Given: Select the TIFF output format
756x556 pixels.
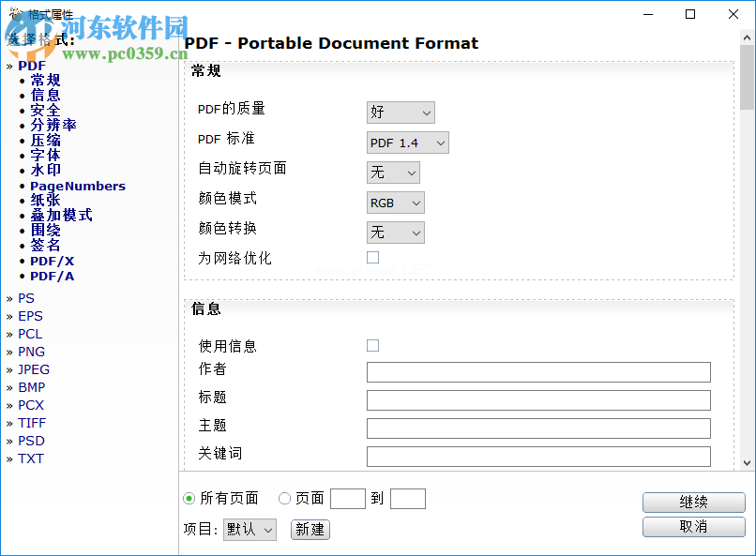Looking at the screenshot, I should (31, 423).
